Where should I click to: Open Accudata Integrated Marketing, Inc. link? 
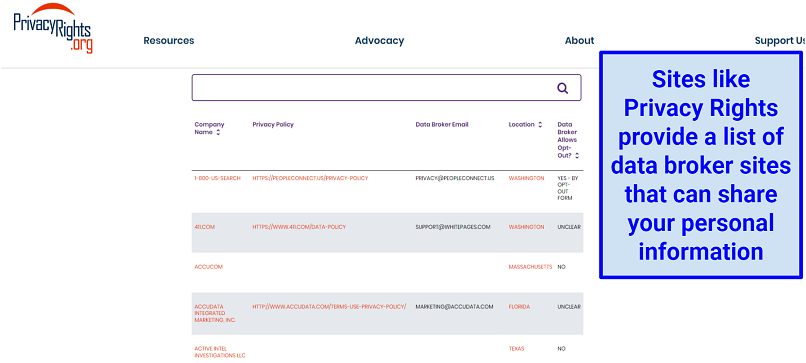coord(216,313)
